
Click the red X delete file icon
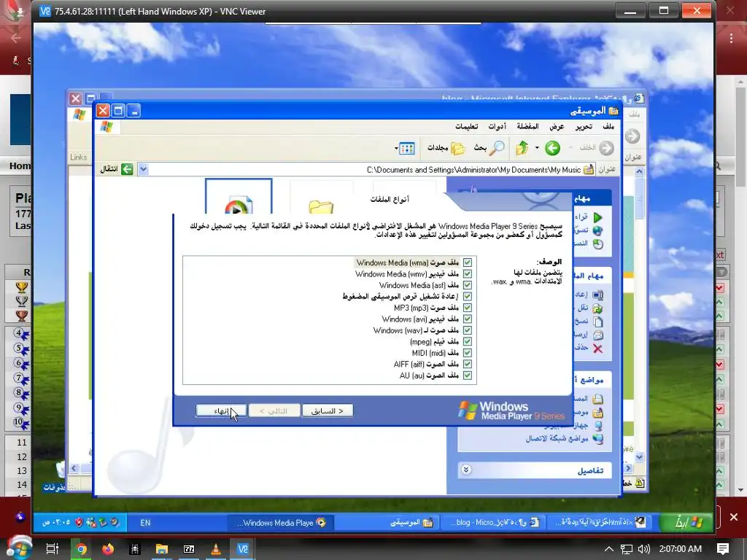click(x=597, y=349)
